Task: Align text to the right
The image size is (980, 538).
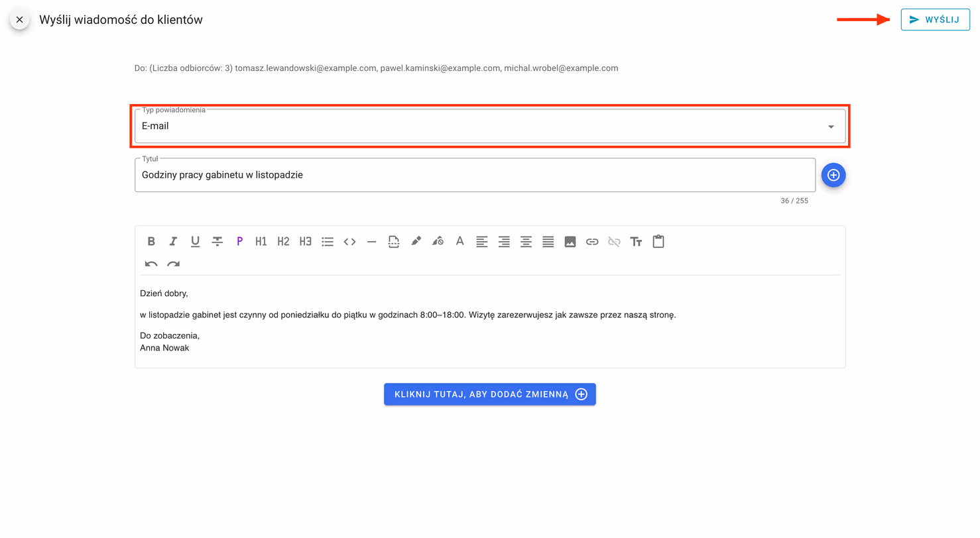Action: [504, 242]
